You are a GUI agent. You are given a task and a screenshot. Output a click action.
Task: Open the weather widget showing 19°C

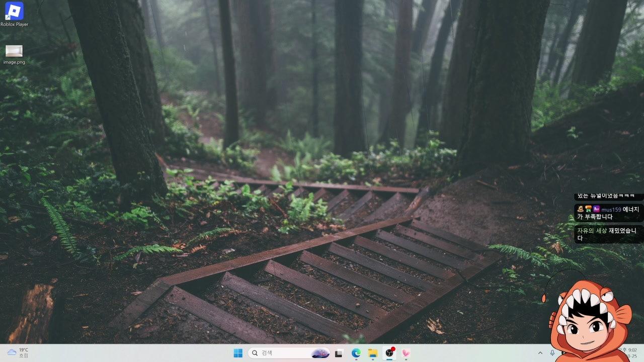(x=18, y=353)
